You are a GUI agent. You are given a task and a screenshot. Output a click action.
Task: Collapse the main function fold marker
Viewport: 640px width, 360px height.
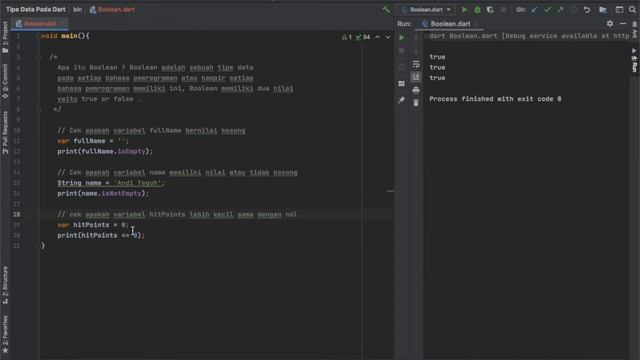[x=39, y=36]
